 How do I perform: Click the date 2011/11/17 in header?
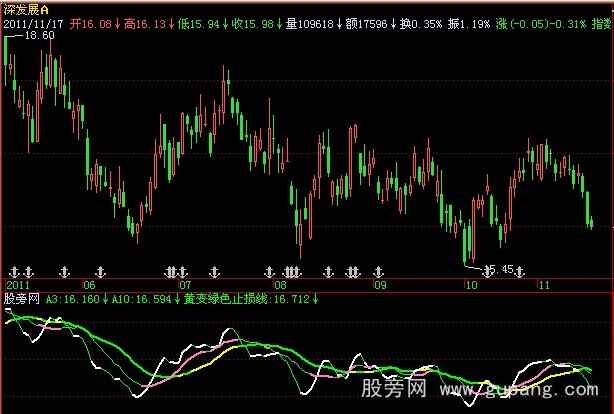click(x=34, y=24)
